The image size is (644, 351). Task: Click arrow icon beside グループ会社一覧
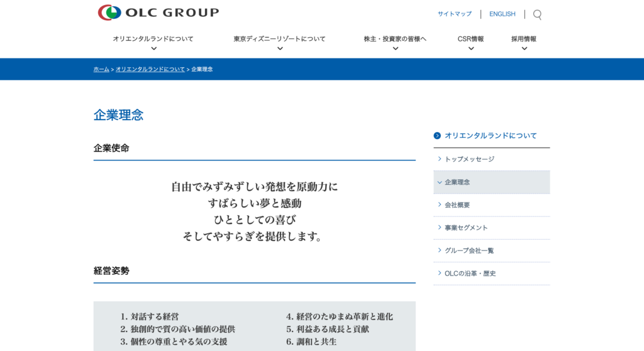[x=440, y=250]
